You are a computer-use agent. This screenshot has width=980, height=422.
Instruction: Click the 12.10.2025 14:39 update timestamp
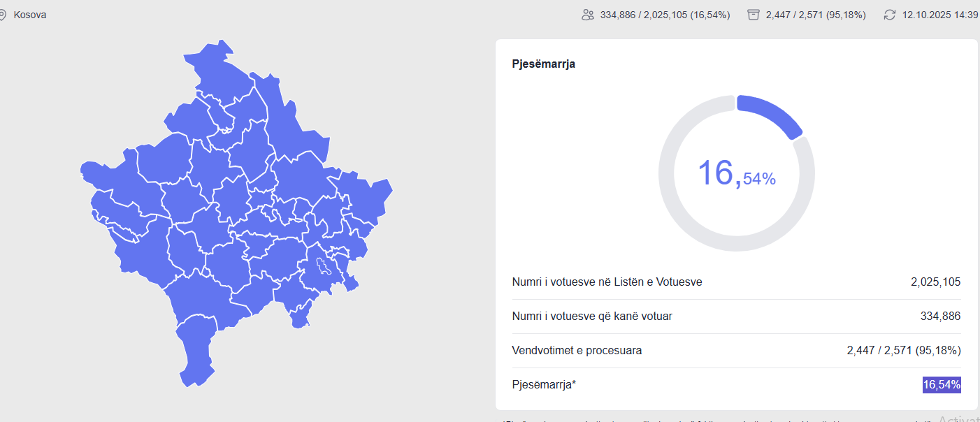(x=940, y=15)
